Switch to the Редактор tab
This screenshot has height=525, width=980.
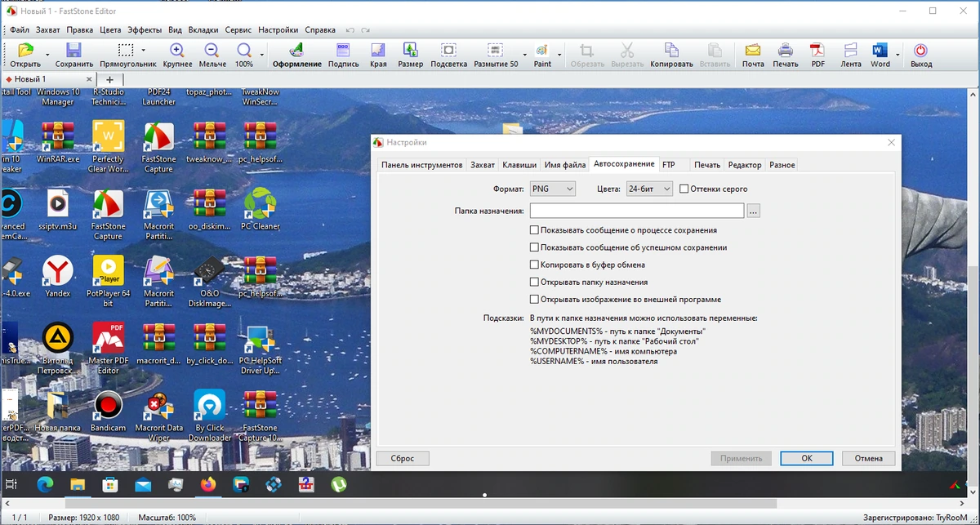pos(745,165)
